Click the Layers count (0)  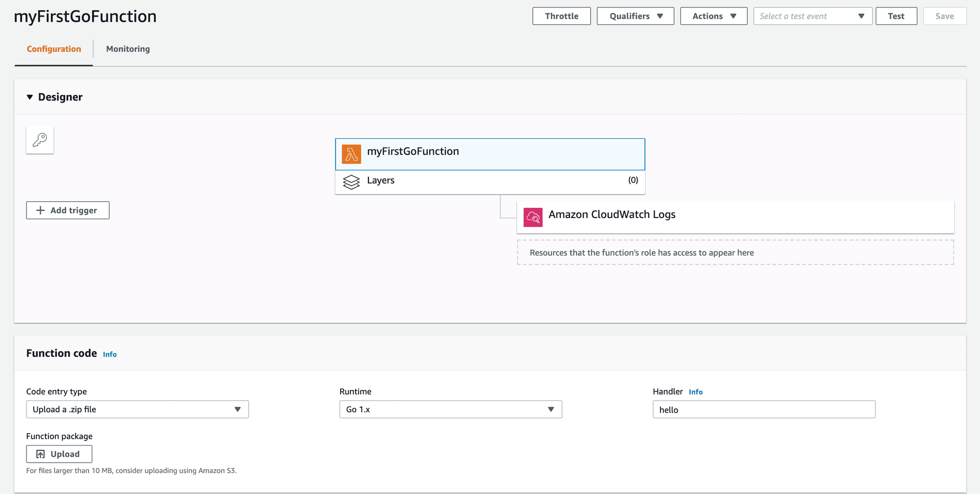(633, 180)
